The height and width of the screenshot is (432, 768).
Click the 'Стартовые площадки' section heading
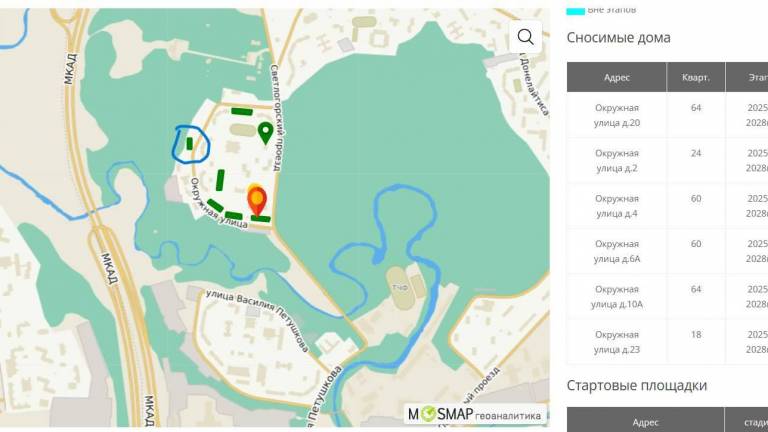click(x=636, y=385)
